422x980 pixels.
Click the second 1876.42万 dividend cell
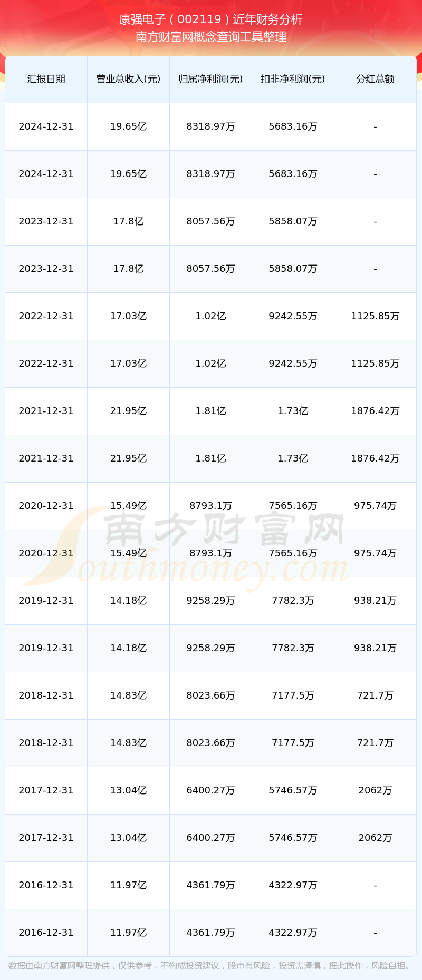click(x=375, y=458)
